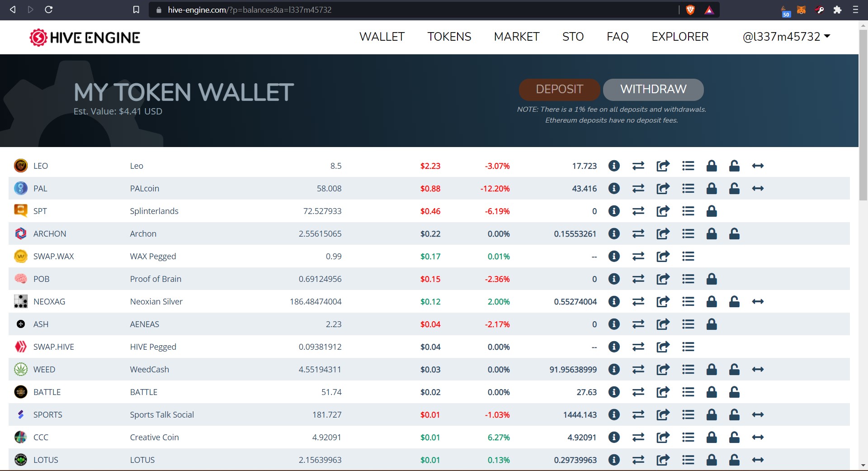Image resolution: width=868 pixels, height=471 pixels.
Task: Open the info icon for WEED
Action: (614, 369)
